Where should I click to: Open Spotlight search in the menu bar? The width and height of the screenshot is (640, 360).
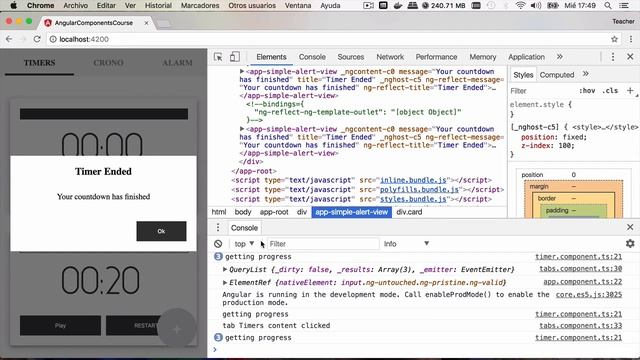[608, 5]
